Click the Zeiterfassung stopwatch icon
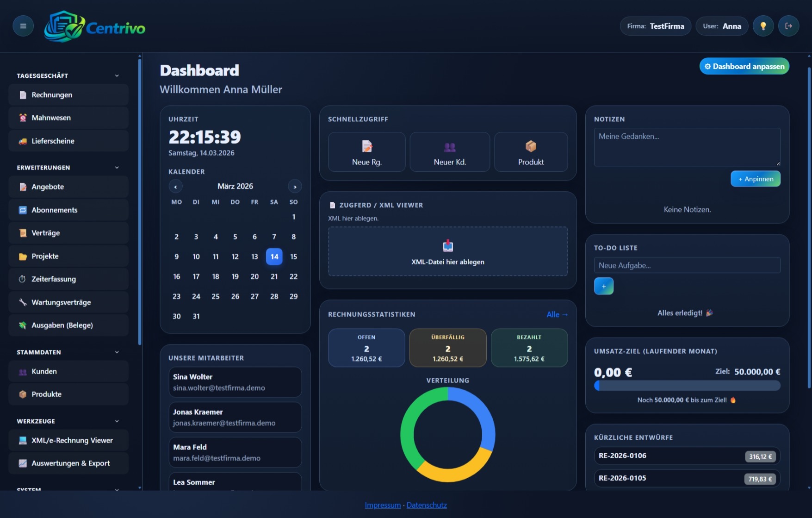The width and height of the screenshot is (812, 518). coord(22,279)
